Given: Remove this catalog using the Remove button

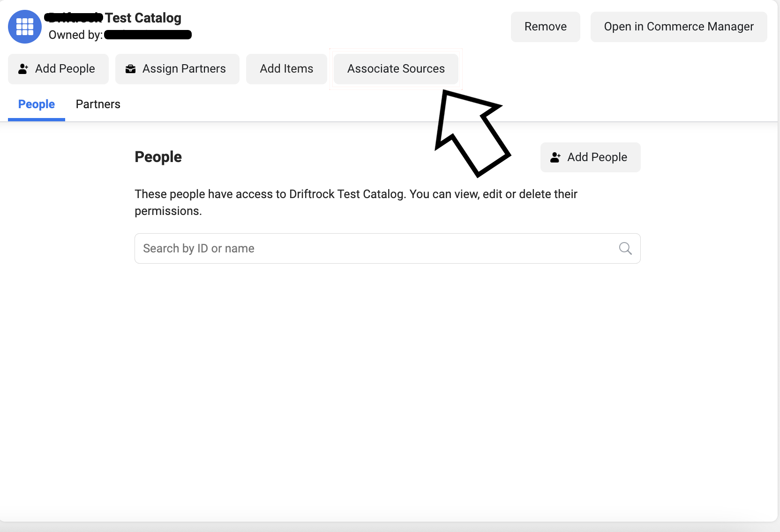Looking at the screenshot, I should (545, 27).
